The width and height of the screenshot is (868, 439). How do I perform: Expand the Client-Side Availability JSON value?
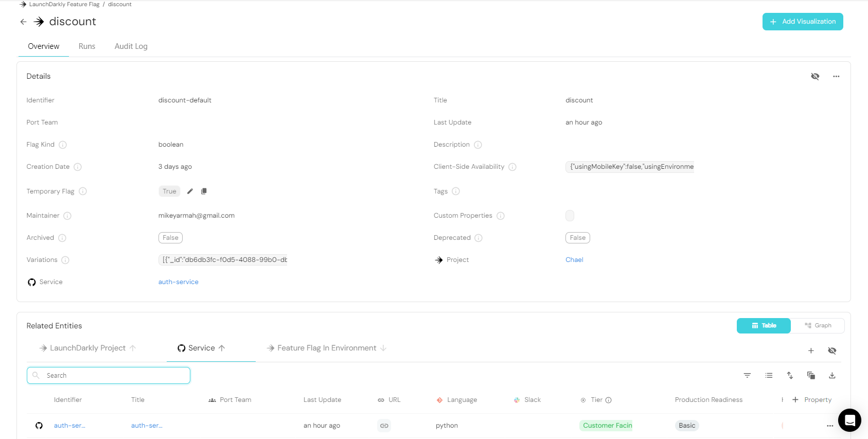click(x=630, y=167)
